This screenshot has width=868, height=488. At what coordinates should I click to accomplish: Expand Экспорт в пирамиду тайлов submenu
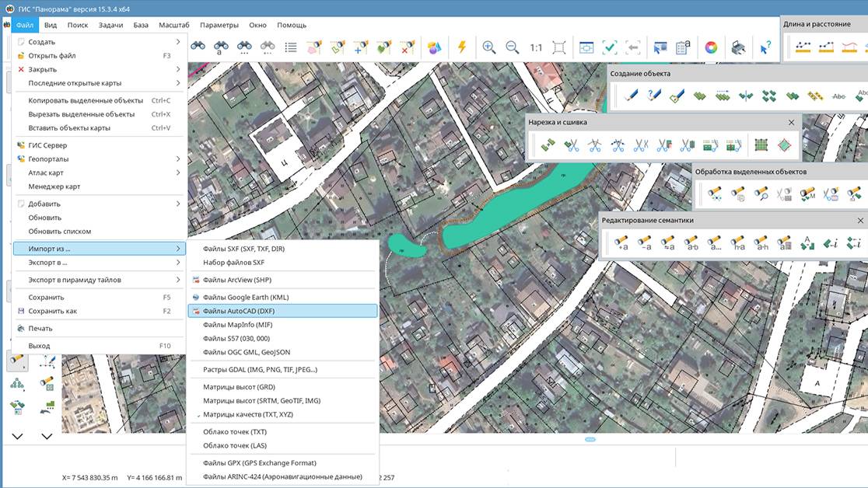[99, 280]
